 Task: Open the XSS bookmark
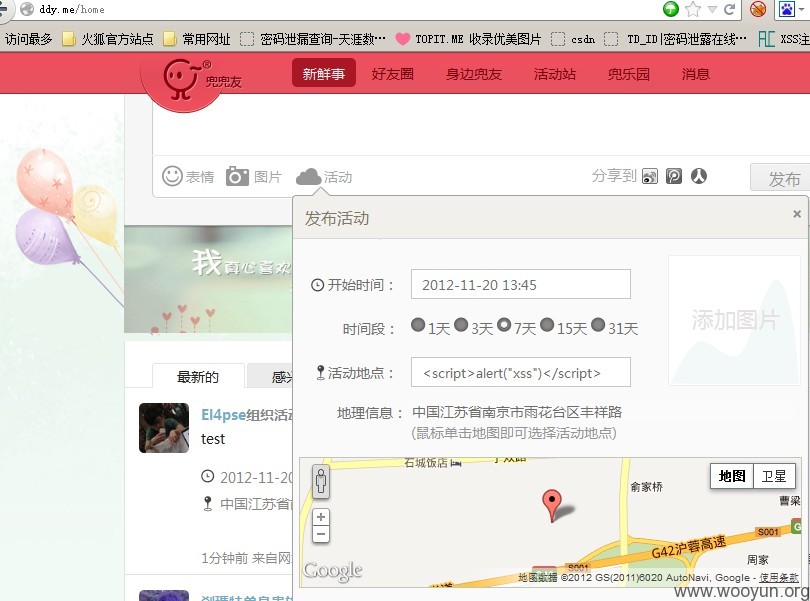pyautogui.click(x=784, y=39)
